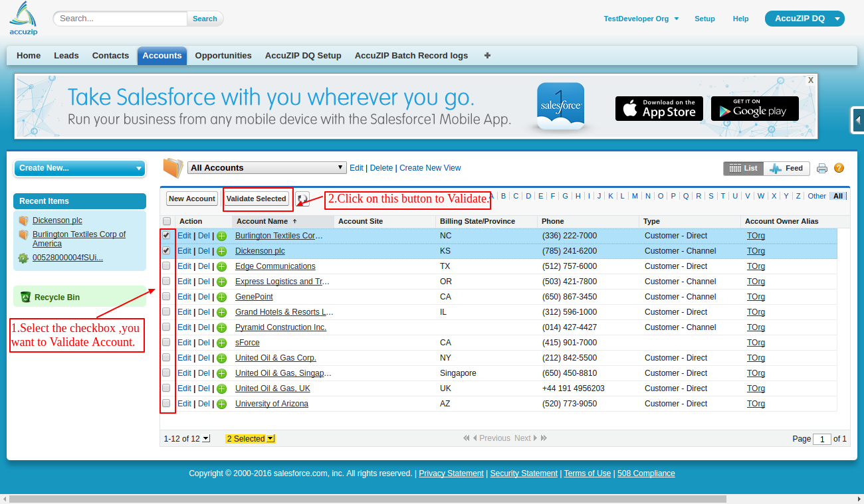Check the Express Logistics row checkbox
The width and height of the screenshot is (864, 504).
pyautogui.click(x=166, y=281)
